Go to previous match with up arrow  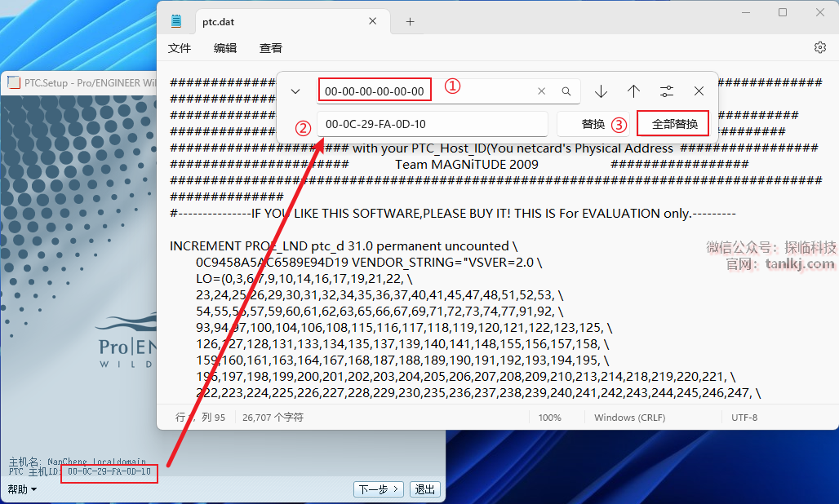click(633, 91)
